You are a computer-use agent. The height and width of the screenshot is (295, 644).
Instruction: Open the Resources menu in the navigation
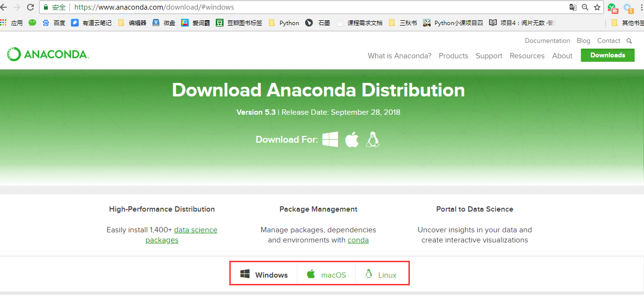point(527,56)
